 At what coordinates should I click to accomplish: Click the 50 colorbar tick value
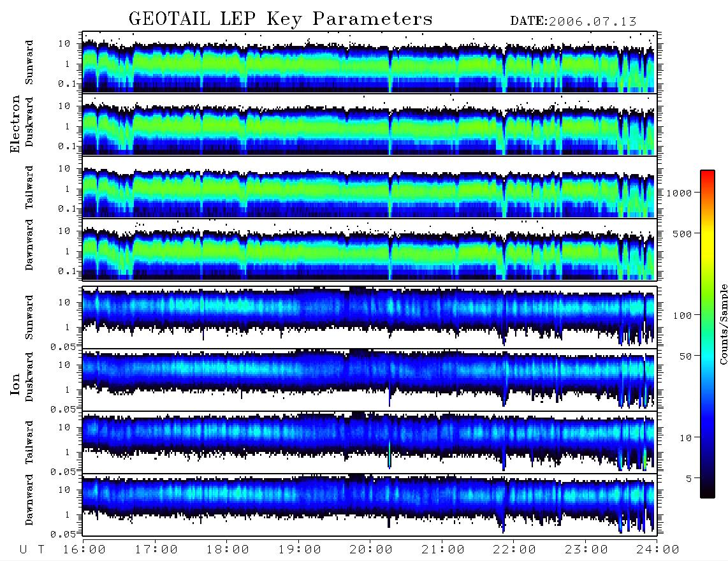tap(685, 356)
